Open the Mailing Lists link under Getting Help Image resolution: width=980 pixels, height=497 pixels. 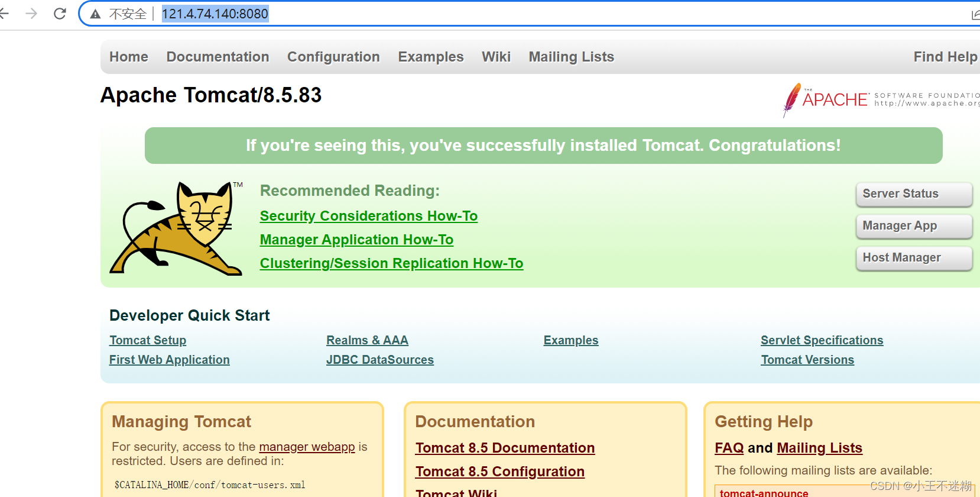tap(820, 448)
